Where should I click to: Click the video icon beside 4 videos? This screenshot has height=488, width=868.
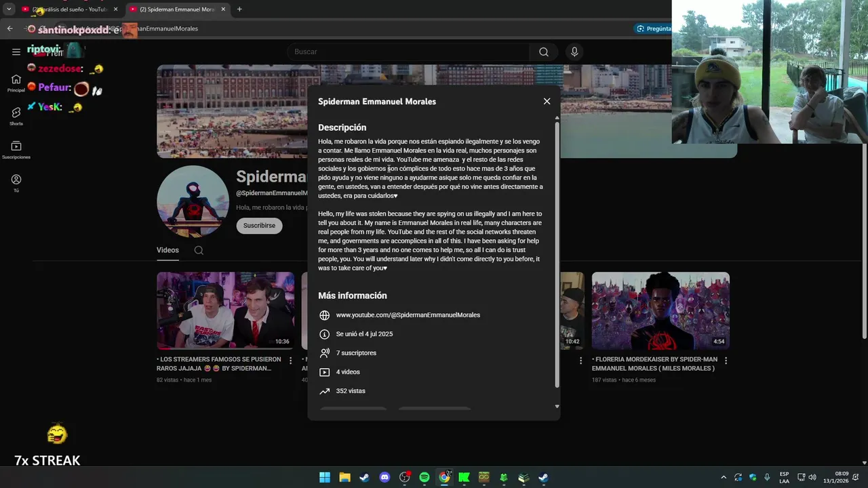click(x=325, y=372)
